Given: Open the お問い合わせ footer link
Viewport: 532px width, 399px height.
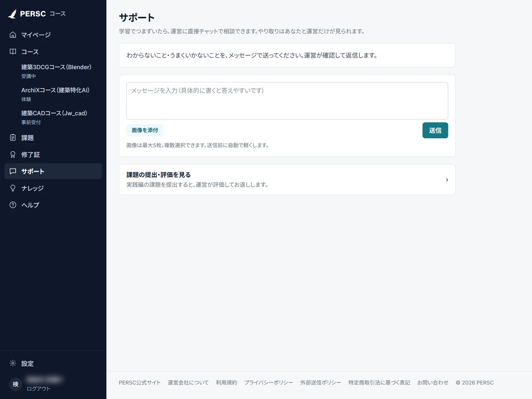Looking at the screenshot, I should click(433, 383).
